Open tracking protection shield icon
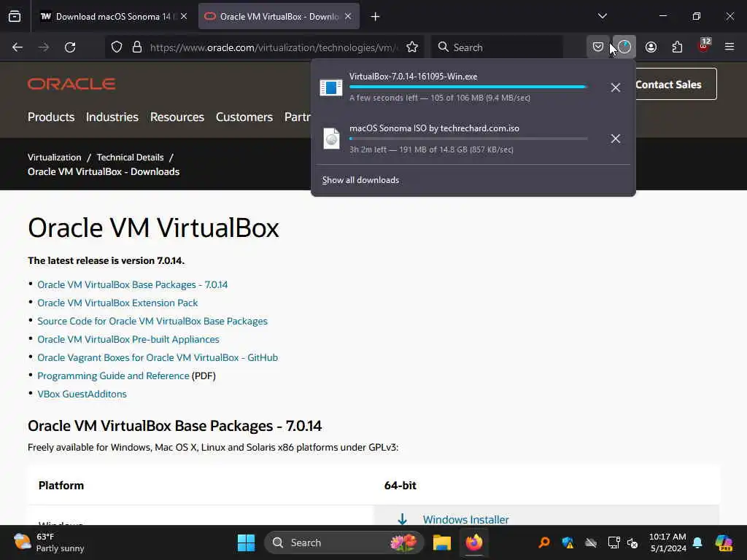This screenshot has width=747, height=560. click(x=117, y=47)
